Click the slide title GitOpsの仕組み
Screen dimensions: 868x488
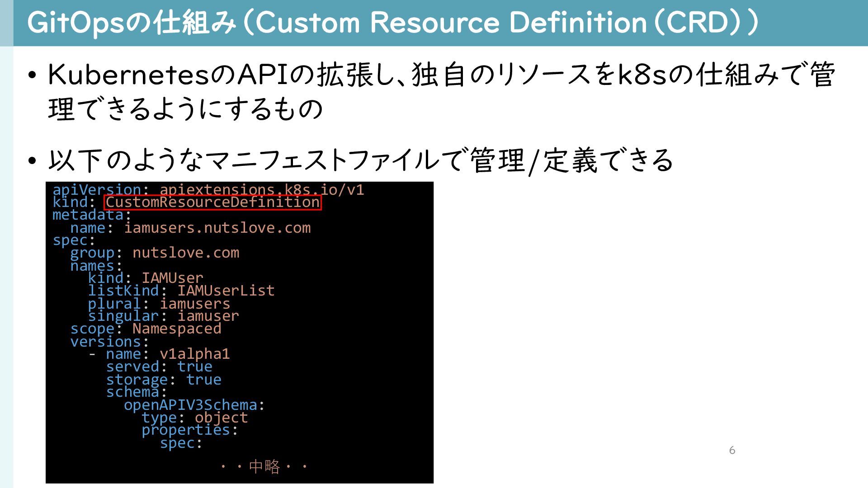click(131, 23)
